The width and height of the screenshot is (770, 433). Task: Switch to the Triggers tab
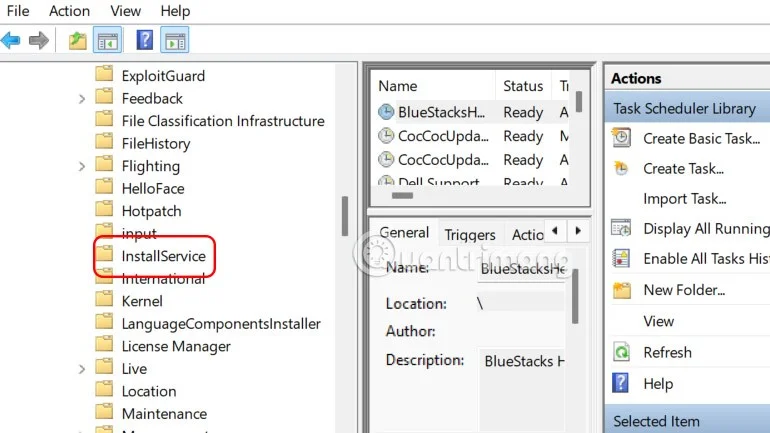tap(469, 234)
